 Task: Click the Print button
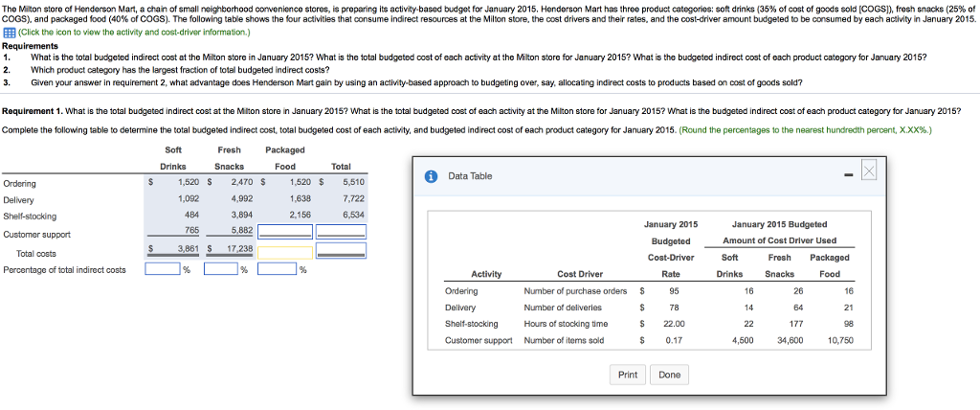628,375
